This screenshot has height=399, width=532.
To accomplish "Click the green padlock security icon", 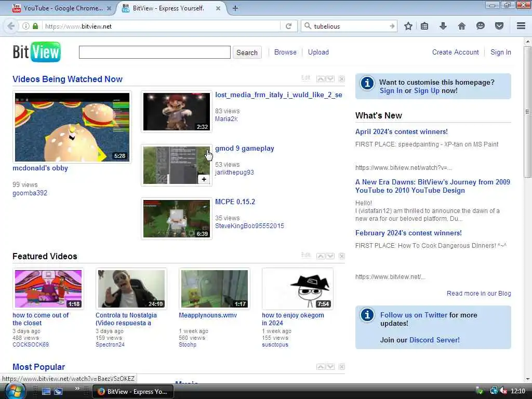I will coord(35,26).
